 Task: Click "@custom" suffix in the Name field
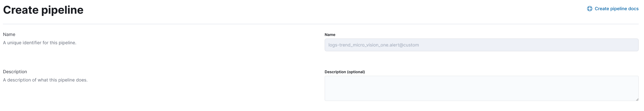(409, 45)
